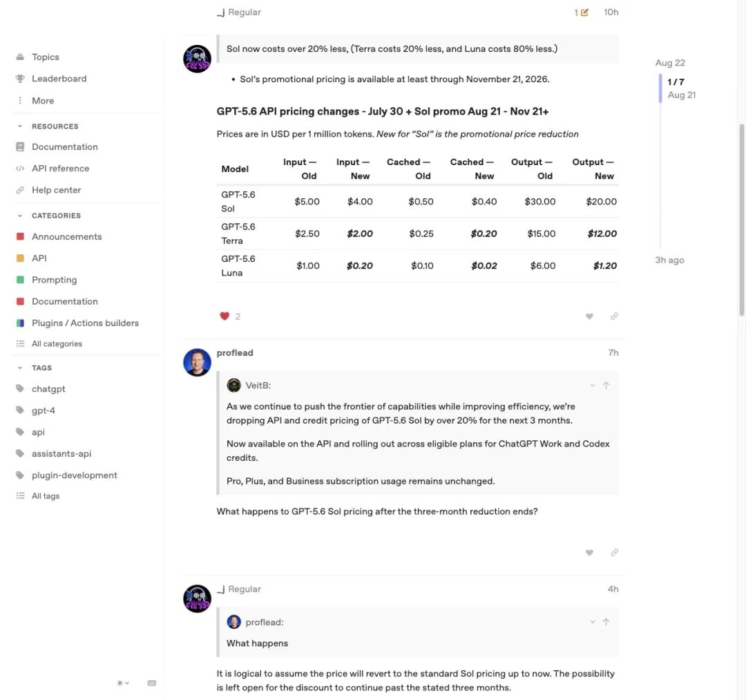Open the Topics sidebar item
The width and height of the screenshot is (746, 700).
(46, 57)
